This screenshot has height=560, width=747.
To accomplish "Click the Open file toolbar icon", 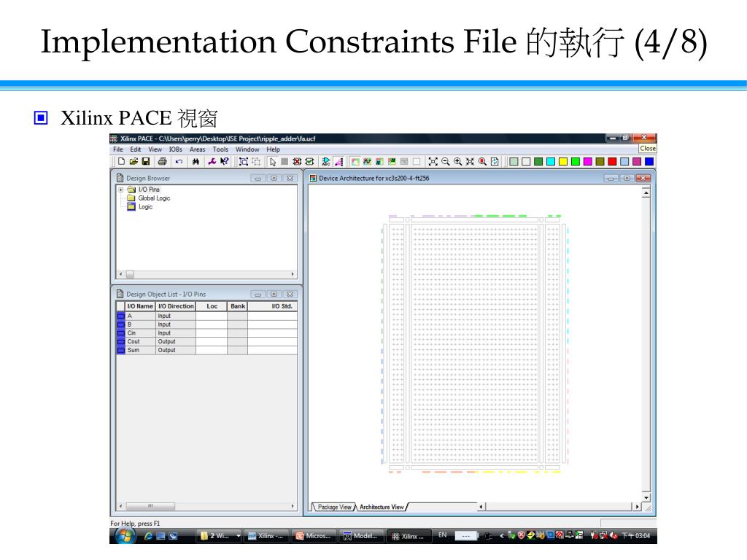I will (x=134, y=161).
